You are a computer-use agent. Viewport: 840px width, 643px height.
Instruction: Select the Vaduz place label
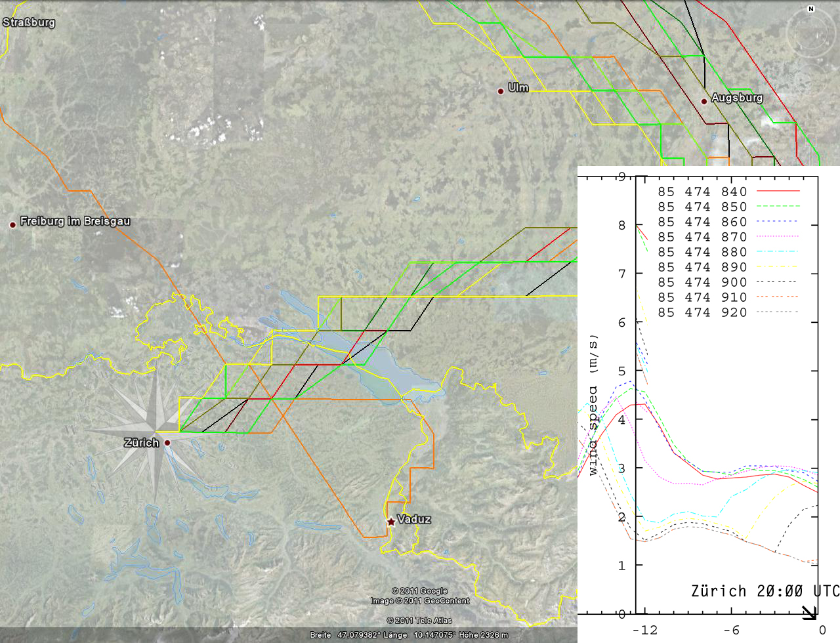point(414,519)
